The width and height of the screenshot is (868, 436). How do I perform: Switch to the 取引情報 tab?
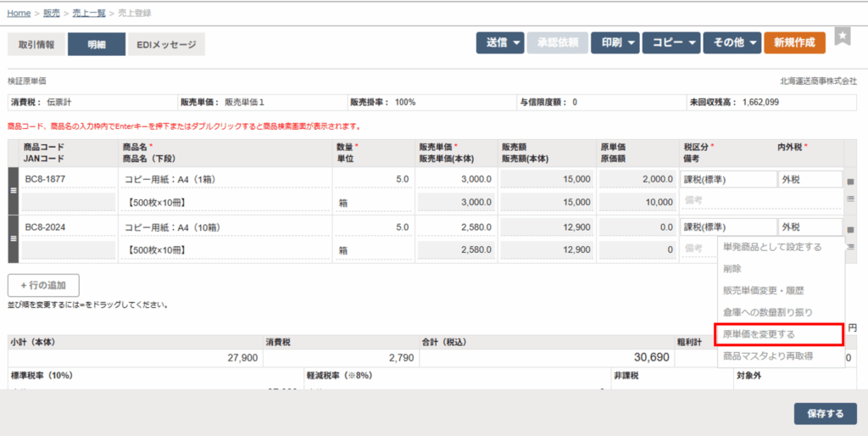(36, 44)
